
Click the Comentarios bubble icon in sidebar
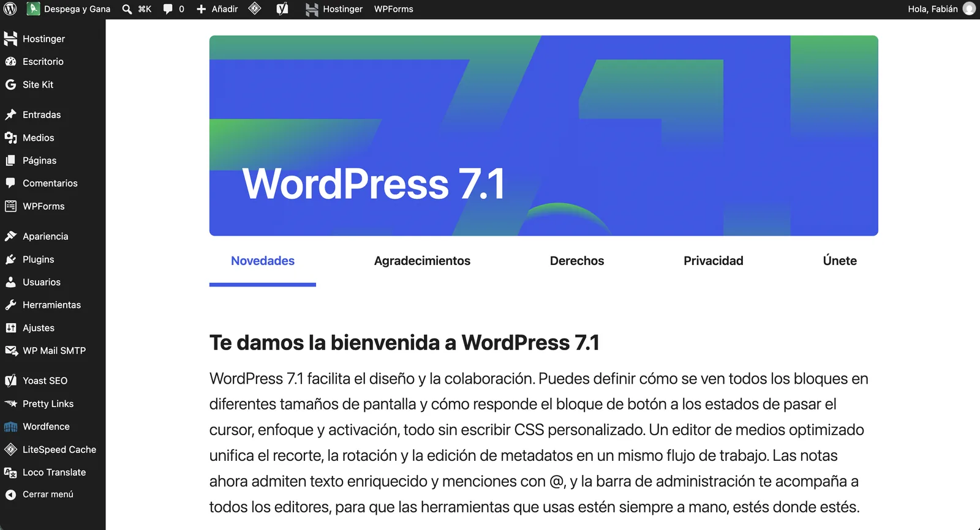10,183
